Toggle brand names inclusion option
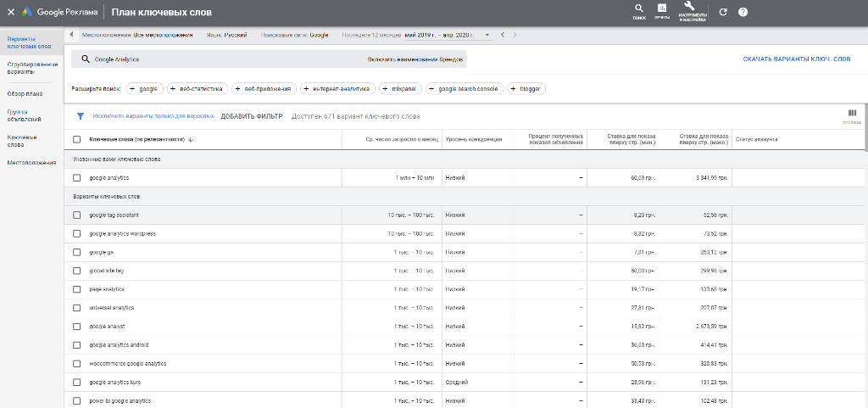The height and width of the screenshot is (408, 868). [x=415, y=59]
